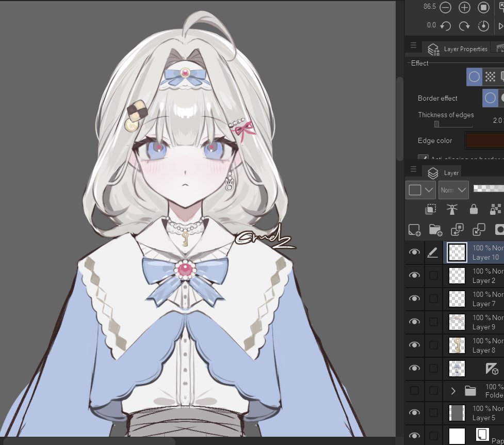Hide the Paper layer using its eye icon
Screen dimensions: 504x445
(x=414, y=436)
